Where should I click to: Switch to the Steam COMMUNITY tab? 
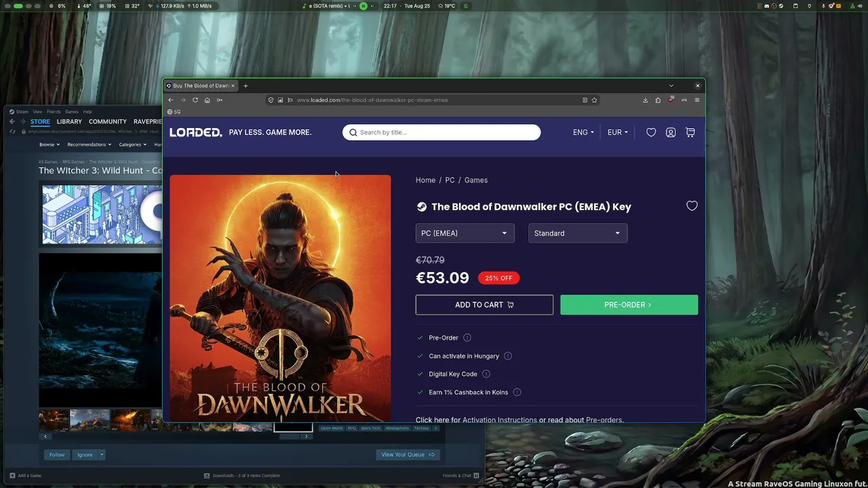108,122
